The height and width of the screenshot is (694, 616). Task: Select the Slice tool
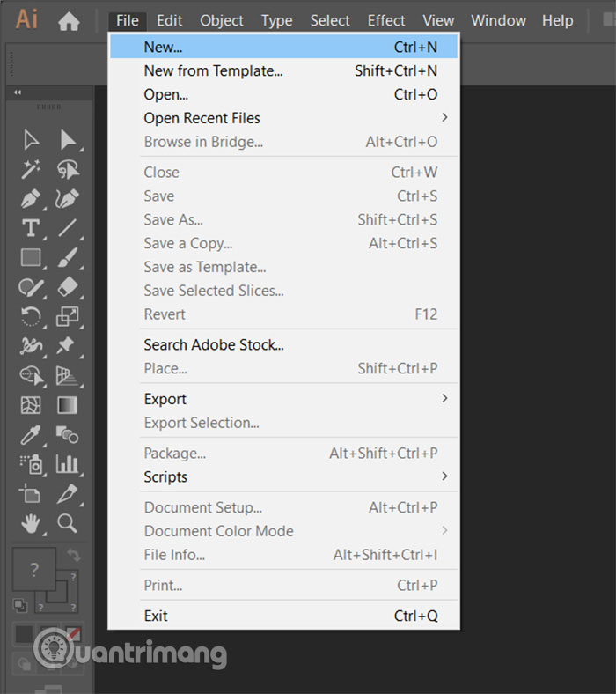(67, 493)
